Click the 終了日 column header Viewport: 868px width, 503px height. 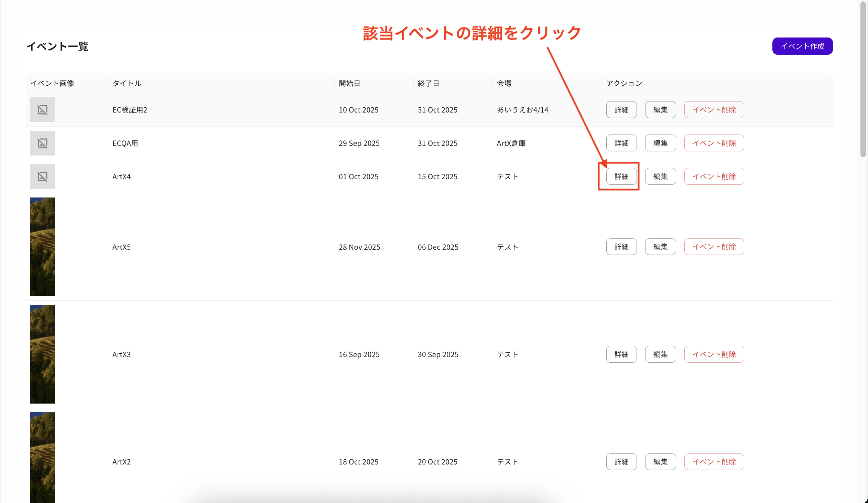pos(428,83)
